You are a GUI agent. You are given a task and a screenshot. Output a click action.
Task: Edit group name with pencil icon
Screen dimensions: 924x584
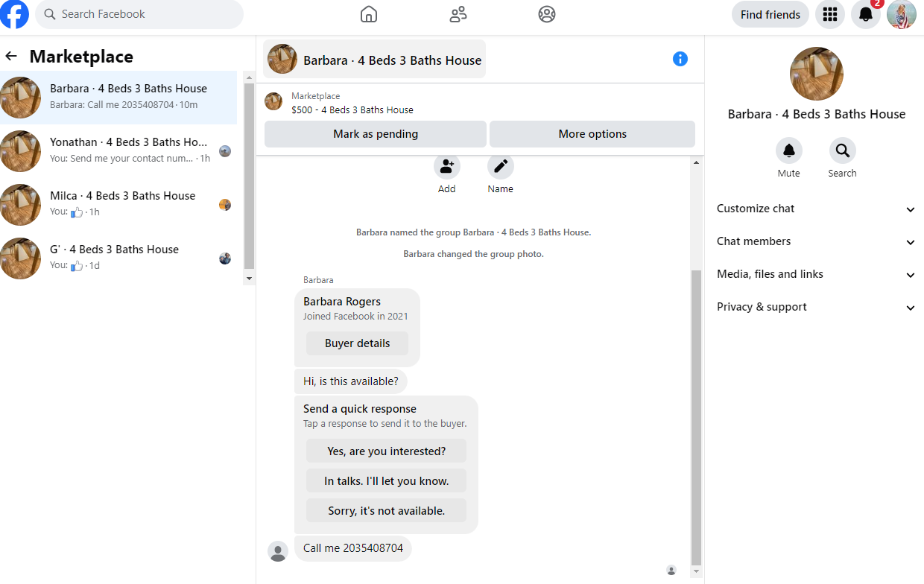(501, 166)
